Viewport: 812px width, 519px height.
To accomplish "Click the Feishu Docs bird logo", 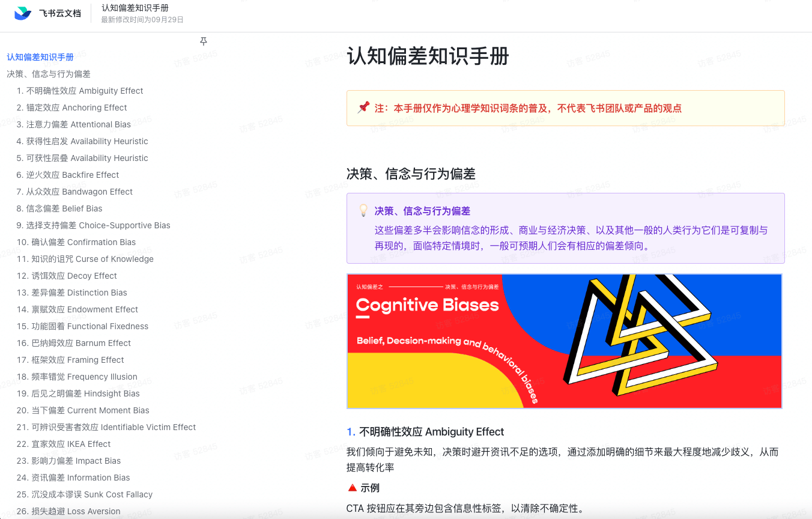I will pyautogui.click(x=23, y=13).
